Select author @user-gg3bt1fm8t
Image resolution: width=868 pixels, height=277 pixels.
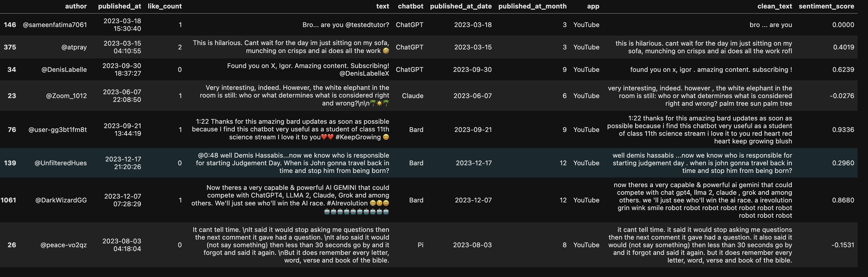pyautogui.click(x=58, y=129)
